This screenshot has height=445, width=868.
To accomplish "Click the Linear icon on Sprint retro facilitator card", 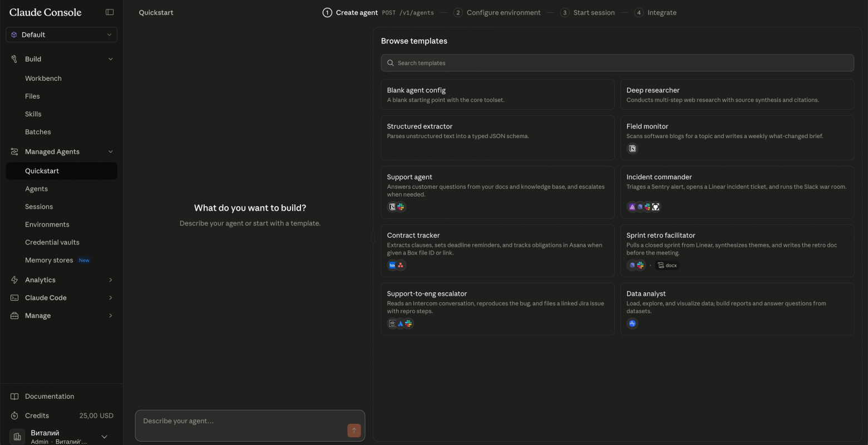I will pyautogui.click(x=632, y=265).
